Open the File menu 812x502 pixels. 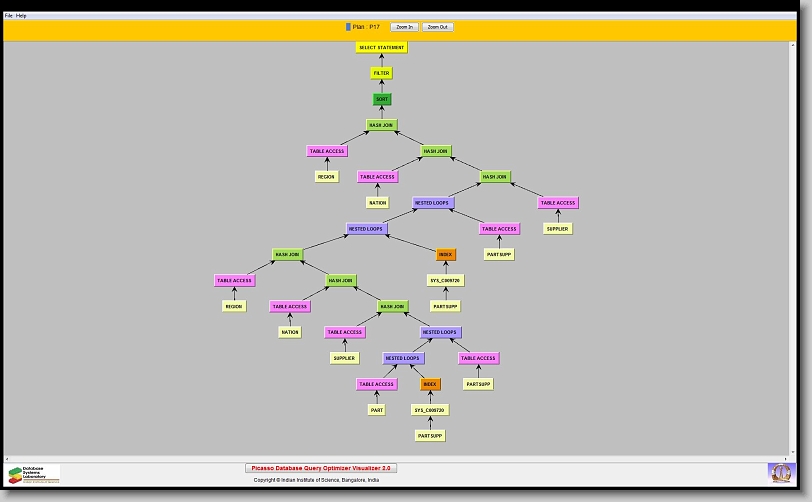click(9, 16)
